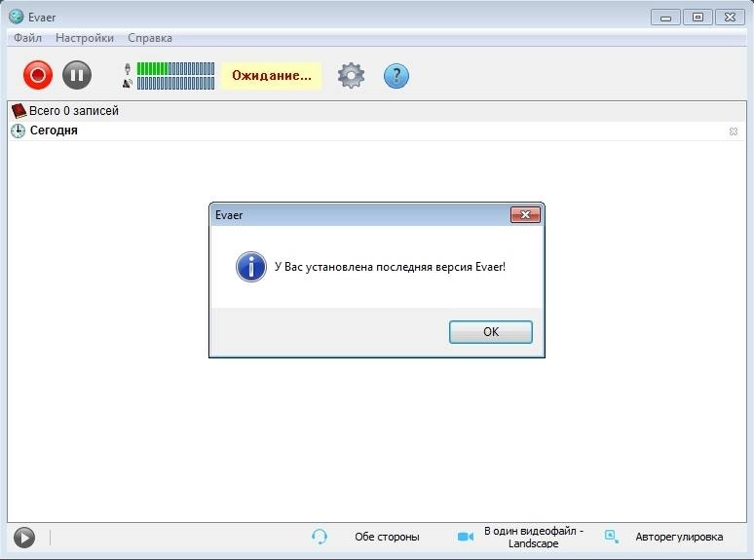The height and width of the screenshot is (560, 754).
Task: Click the microphone level icon
Action: pyautogui.click(x=128, y=69)
